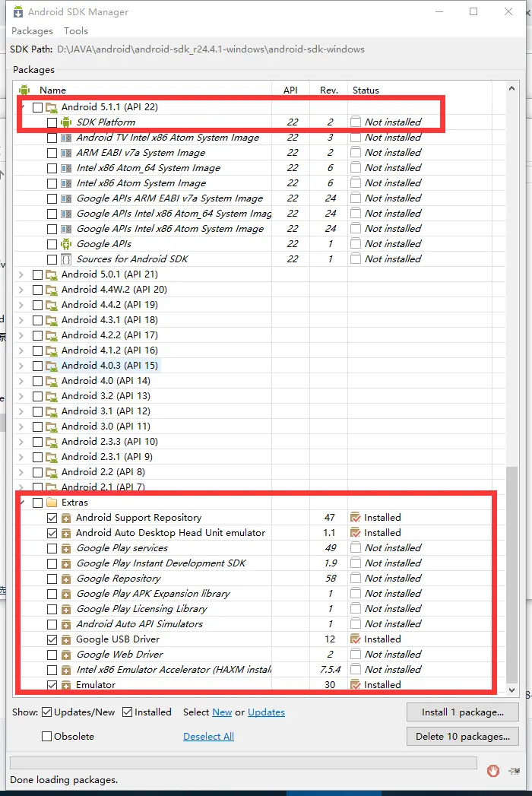Enable the Obsolete checkbox
Viewport: 532px width, 796px height.
click(46, 737)
